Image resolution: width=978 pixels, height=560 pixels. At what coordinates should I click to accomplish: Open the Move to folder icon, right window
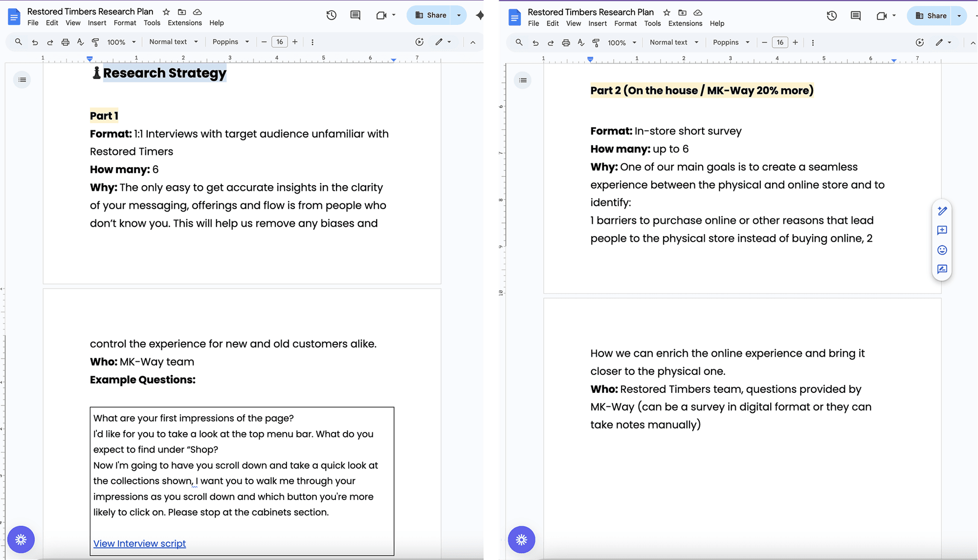(682, 12)
